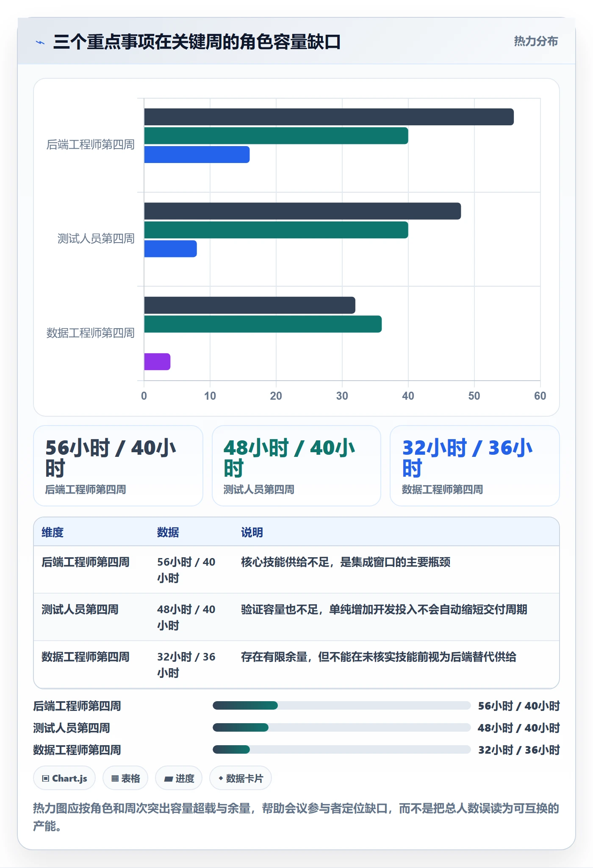Click the green 36-hour bar for 数据工程师第四周

coord(263,324)
